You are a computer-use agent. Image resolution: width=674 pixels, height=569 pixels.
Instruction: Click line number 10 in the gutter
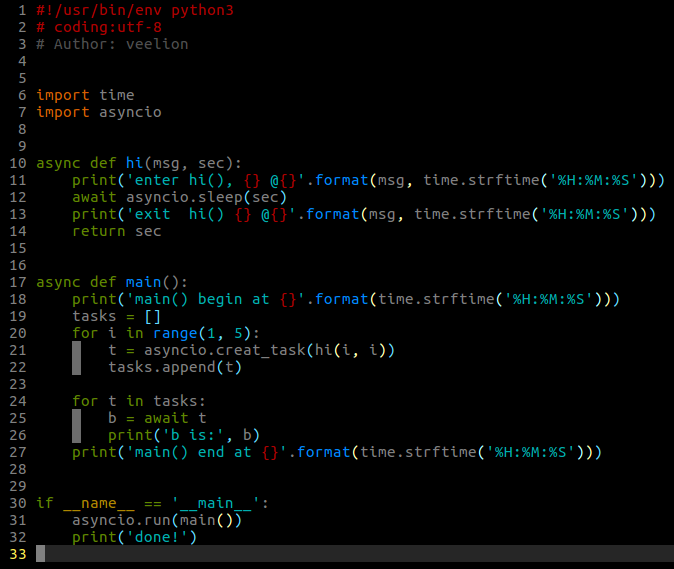tap(18, 163)
